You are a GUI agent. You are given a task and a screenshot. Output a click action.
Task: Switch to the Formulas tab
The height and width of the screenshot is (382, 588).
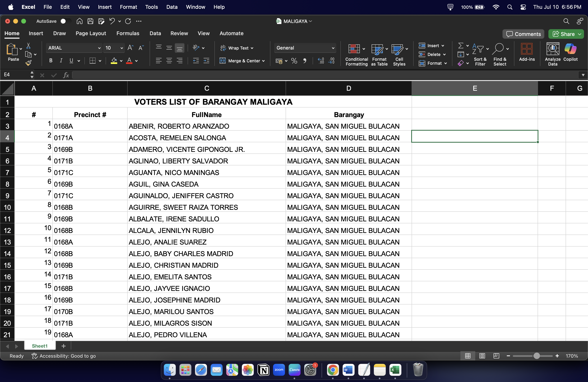(x=128, y=33)
